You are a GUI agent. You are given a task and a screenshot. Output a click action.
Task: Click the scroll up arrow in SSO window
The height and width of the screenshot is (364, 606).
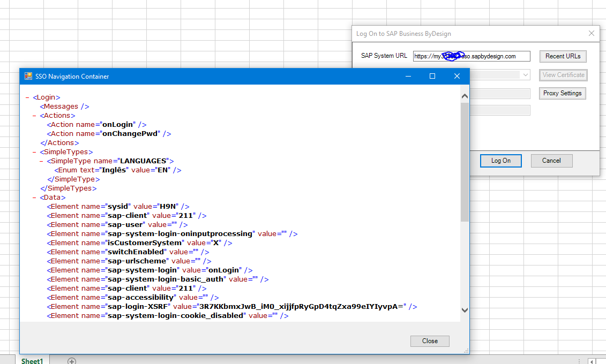coord(465,96)
